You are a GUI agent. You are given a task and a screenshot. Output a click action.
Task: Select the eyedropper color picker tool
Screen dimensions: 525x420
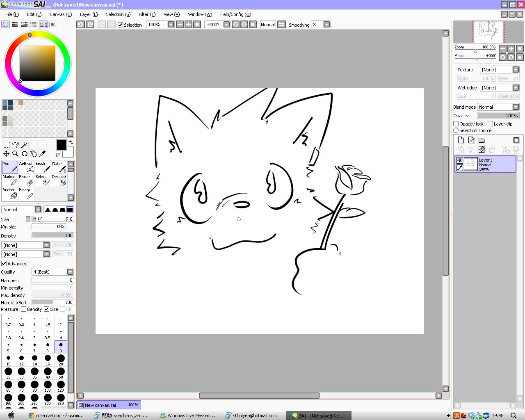tap(43, 154)
